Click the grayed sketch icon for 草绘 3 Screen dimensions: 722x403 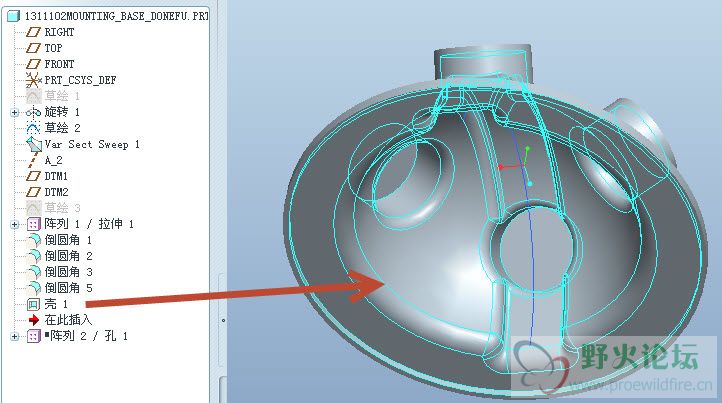click(x=34, y=208)
